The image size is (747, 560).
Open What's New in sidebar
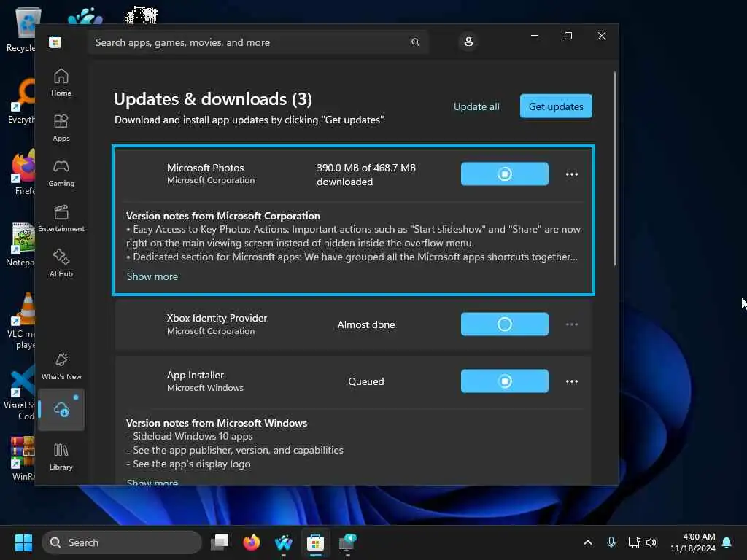pos(61,366)
